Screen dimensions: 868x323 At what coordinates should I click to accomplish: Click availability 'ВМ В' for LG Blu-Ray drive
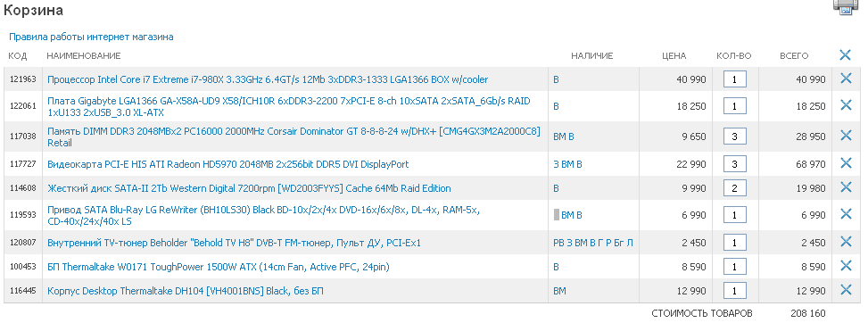coord(571,216)
